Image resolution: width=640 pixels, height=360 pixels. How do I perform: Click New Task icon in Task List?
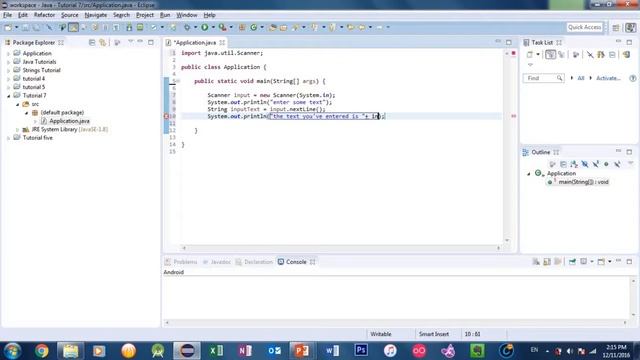pos(529,54)
